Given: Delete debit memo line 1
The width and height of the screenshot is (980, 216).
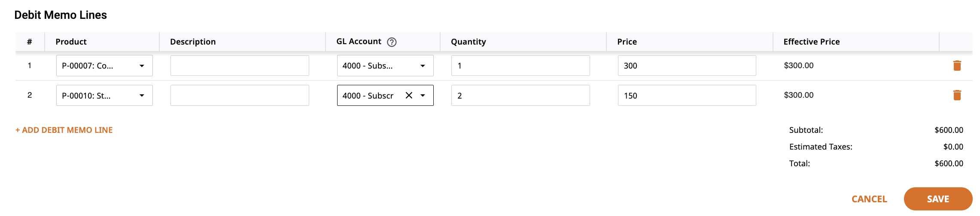Looking at the screenshot, I should (x=957, y=66).
